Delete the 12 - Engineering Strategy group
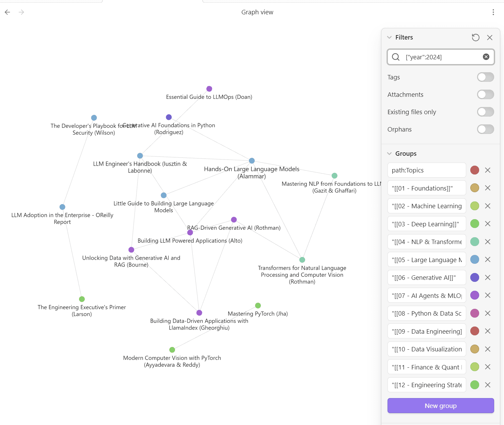Image resolution: width=504 pixels, height=425 pixels. click(488, 385)
